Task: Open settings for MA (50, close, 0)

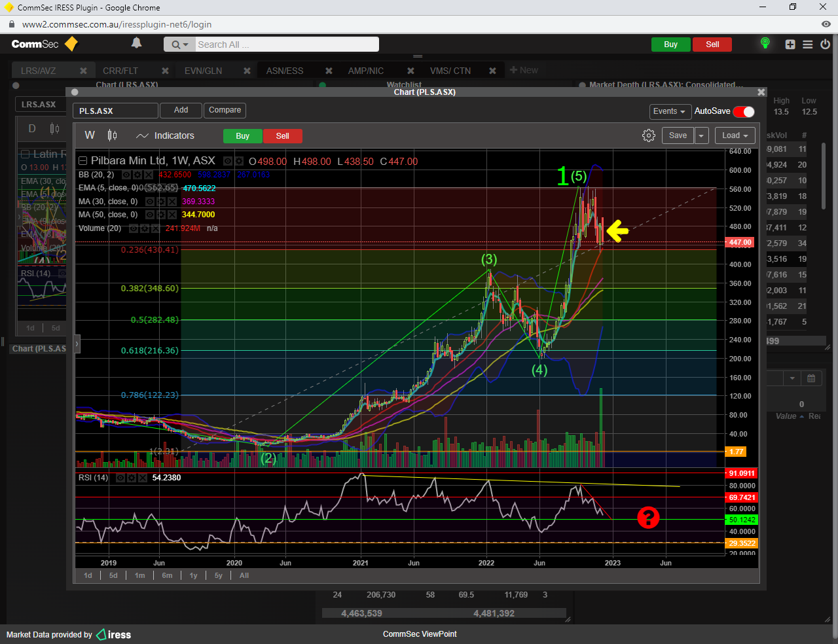Action: (160, 215)
